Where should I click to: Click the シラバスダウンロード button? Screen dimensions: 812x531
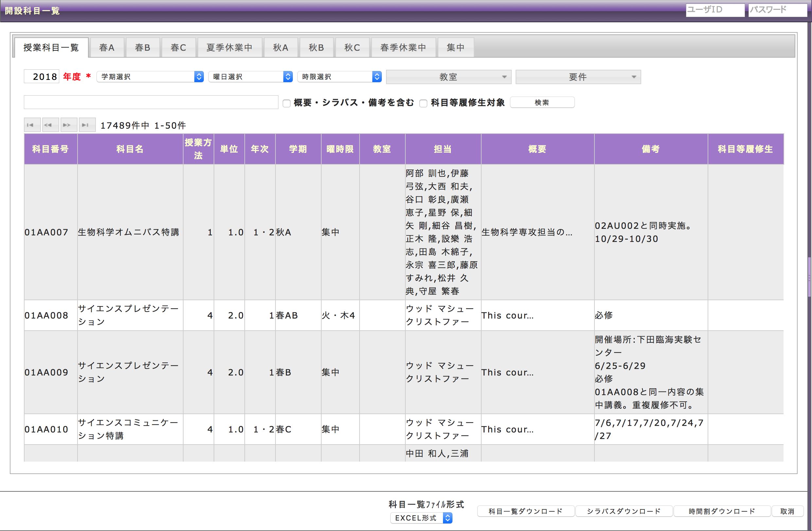click(624, 511)
